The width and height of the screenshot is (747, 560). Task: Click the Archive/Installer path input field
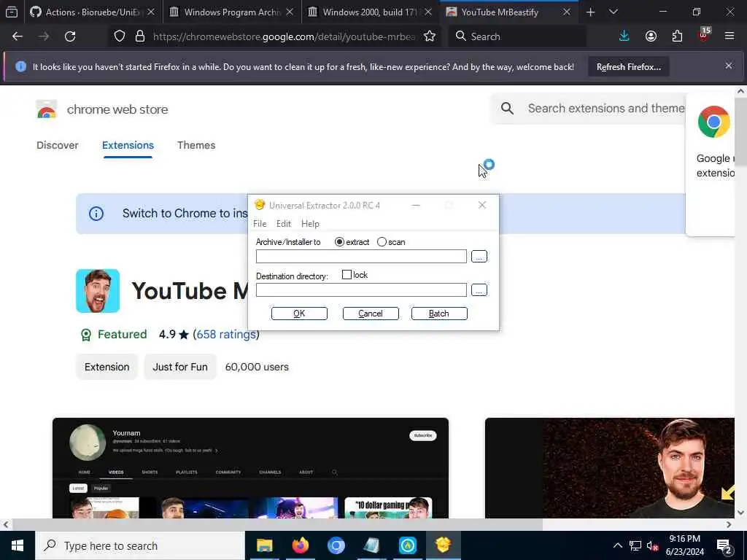coord(361,256)
